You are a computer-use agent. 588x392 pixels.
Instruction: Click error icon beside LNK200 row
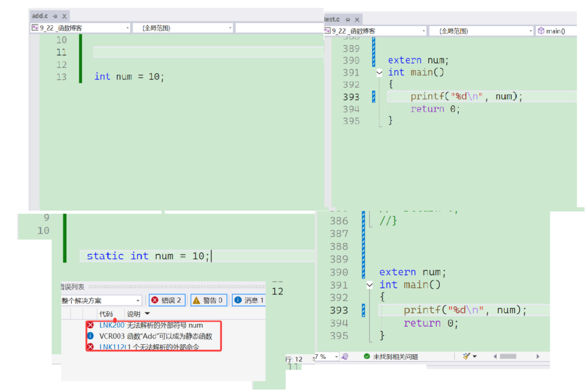(90, 325)
